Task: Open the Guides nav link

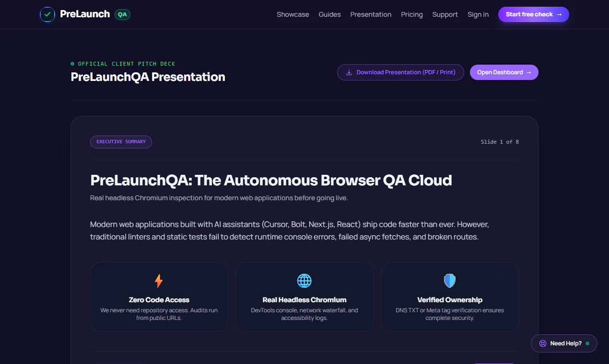Action: [x=330, y=14]
